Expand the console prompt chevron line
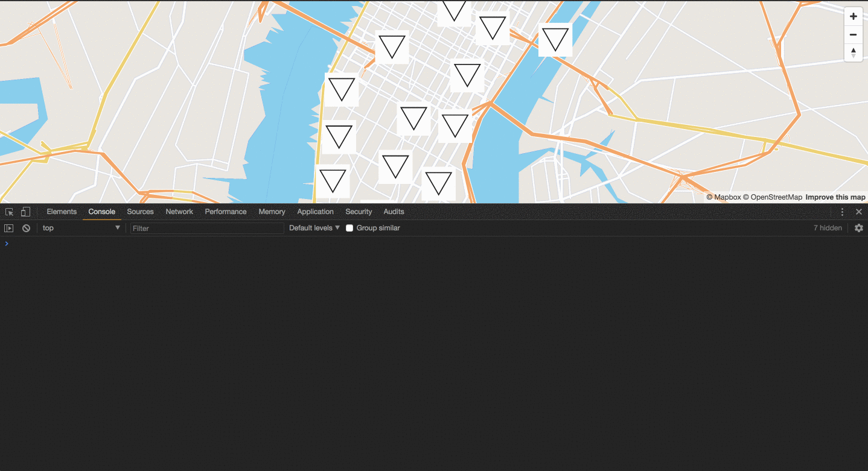 pos(7,244)
